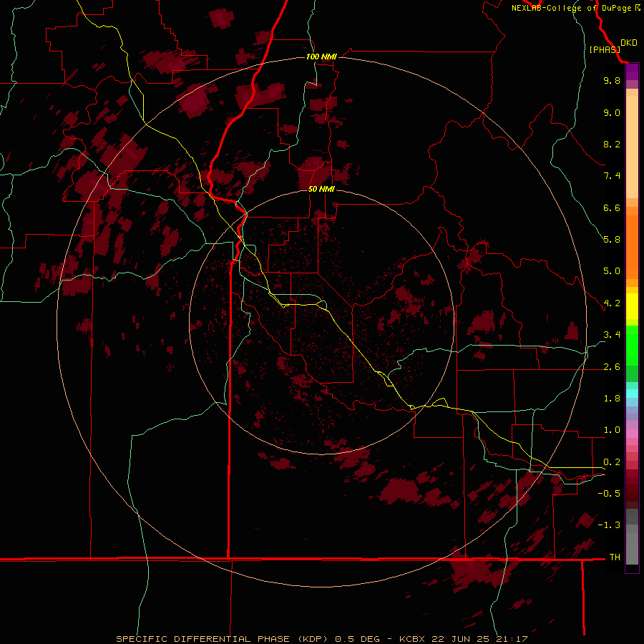Pick the yellow segment of the color bar

click(632, 306)
